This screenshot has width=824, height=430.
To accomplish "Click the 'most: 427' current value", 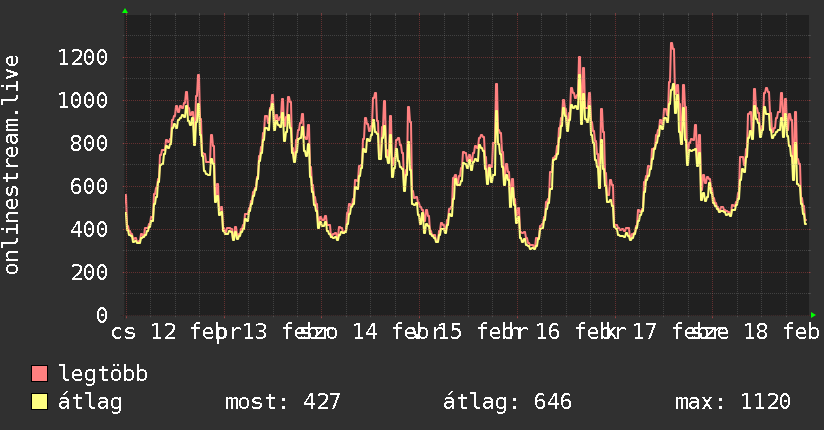I will tap(283, 402).
